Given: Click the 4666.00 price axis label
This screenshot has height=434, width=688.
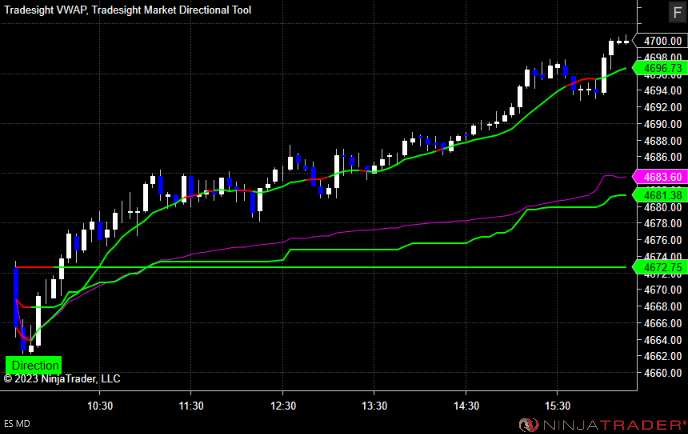Looking at the screenshot, I should [x=663, y=323].
